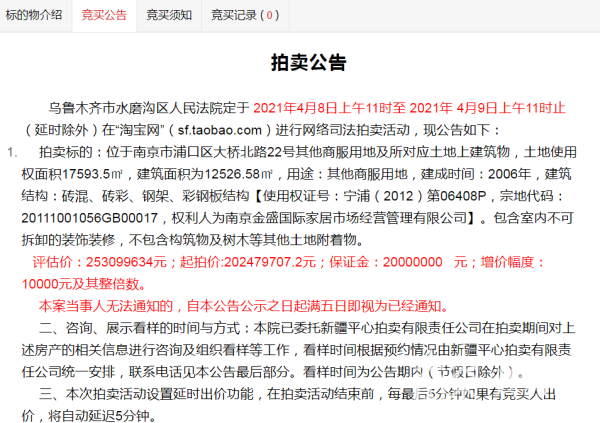Select the 竞买公告 tab
This screenshot has height=423, width=600.
(x=104, y=15)
